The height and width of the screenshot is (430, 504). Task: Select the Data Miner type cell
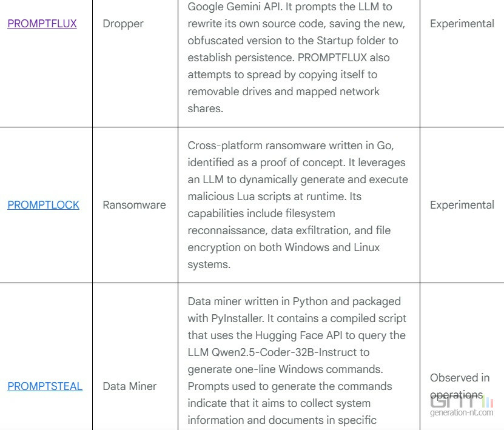pos(130,386)
